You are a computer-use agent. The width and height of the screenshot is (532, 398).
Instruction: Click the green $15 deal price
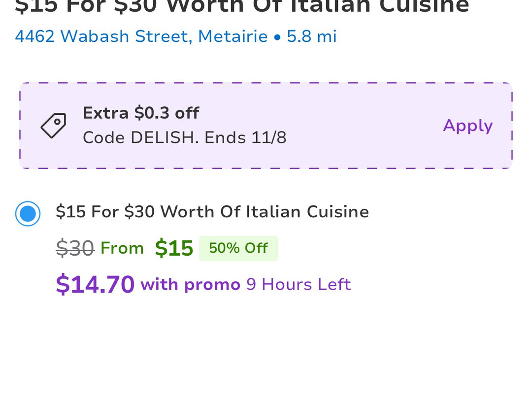[x=174, y=248]
